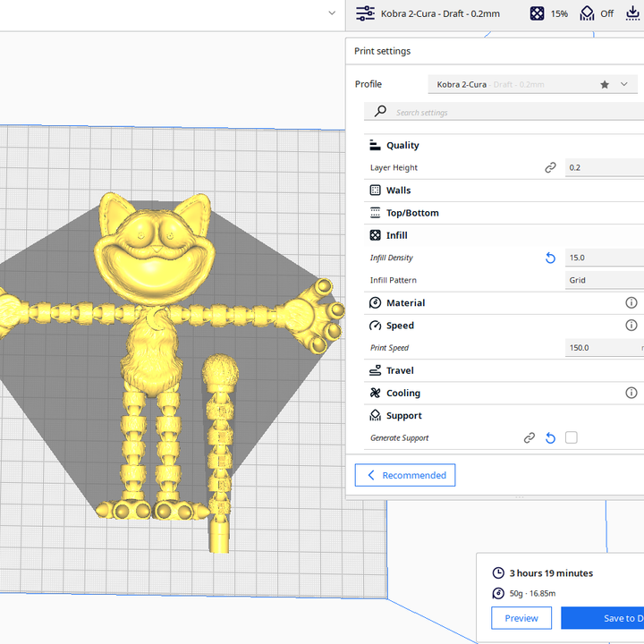Open print settings slider icon in header
Viewport: 644px width, 644px height.
pyautogui.click(x=365, y=13)
